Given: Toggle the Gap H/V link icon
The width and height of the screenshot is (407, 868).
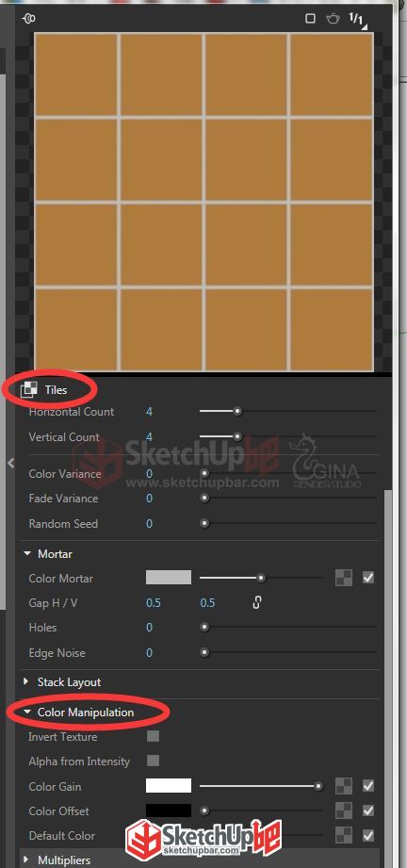Looking at the screenshot, I should pos(257,603).
